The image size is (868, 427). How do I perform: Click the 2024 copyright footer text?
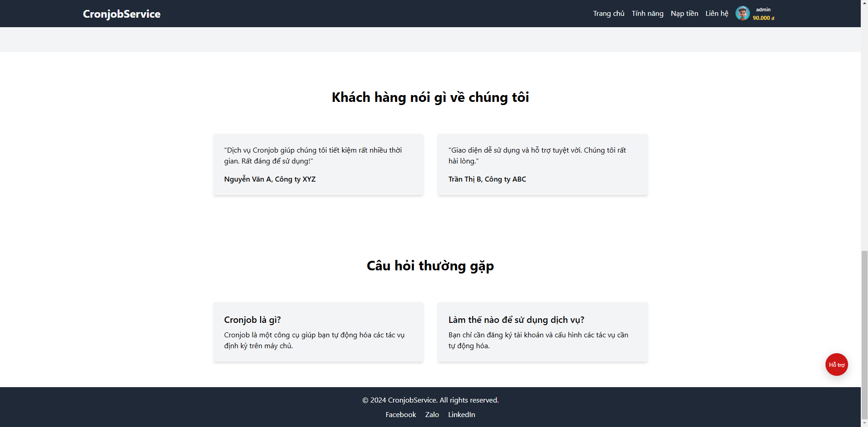(430, 400)
